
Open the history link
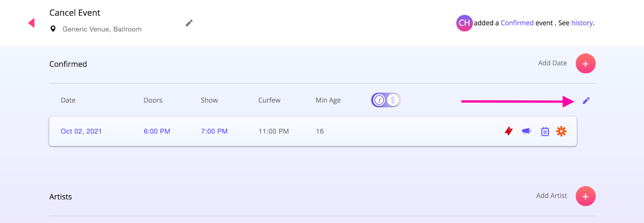(582, 23)
